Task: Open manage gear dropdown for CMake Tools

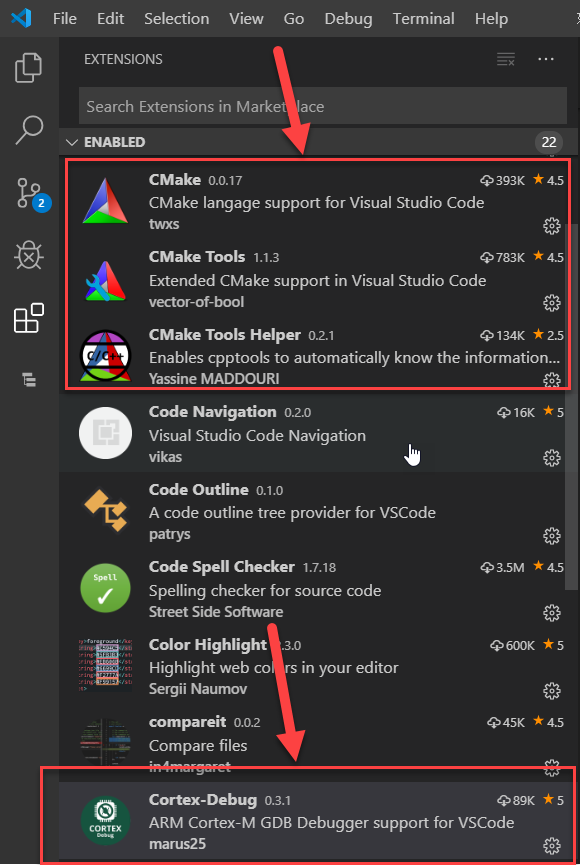Action: click(552, 303)
